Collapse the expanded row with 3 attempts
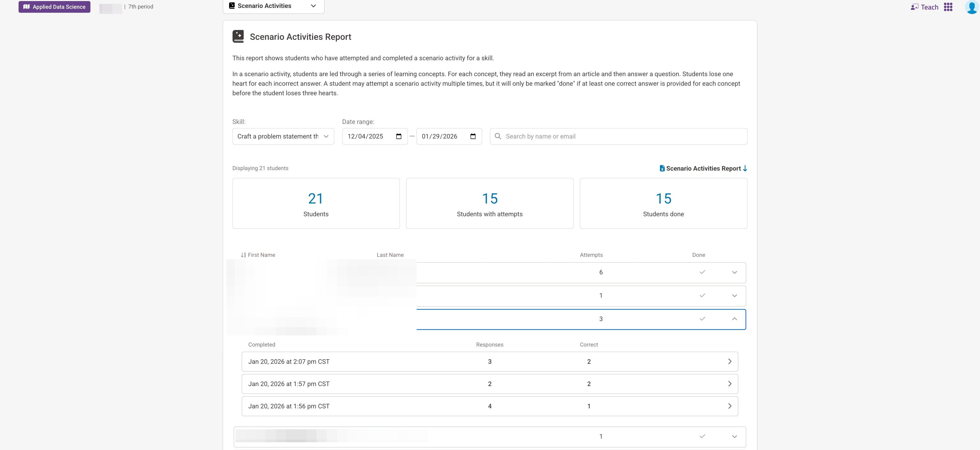The image size is (980, 450). (x=734, y=319)
